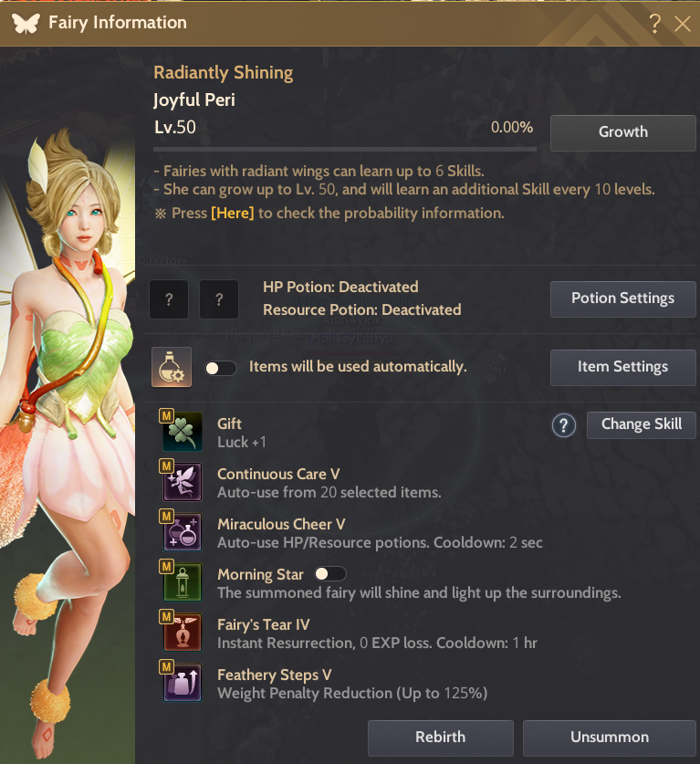Screen dimensions: 700x764
Task: Click the first empty HP potion slot
Action: pos(169,299)
